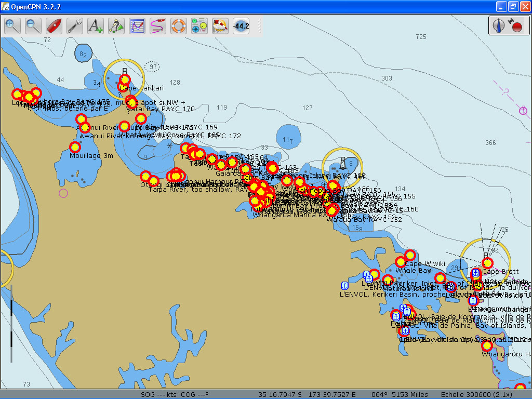Click the COG readout in the status bar
This screenshot has height=399, width=532.
point(195,395)
